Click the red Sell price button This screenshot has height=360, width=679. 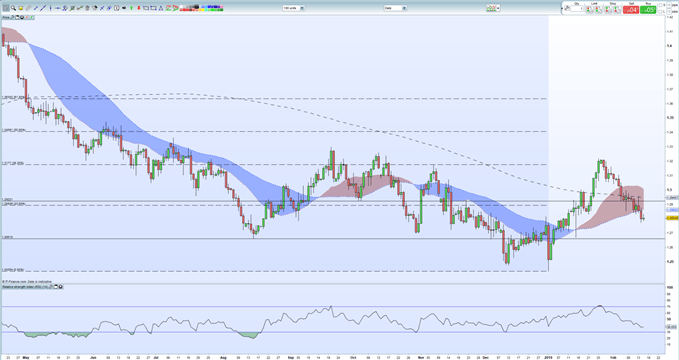point(631,10)
